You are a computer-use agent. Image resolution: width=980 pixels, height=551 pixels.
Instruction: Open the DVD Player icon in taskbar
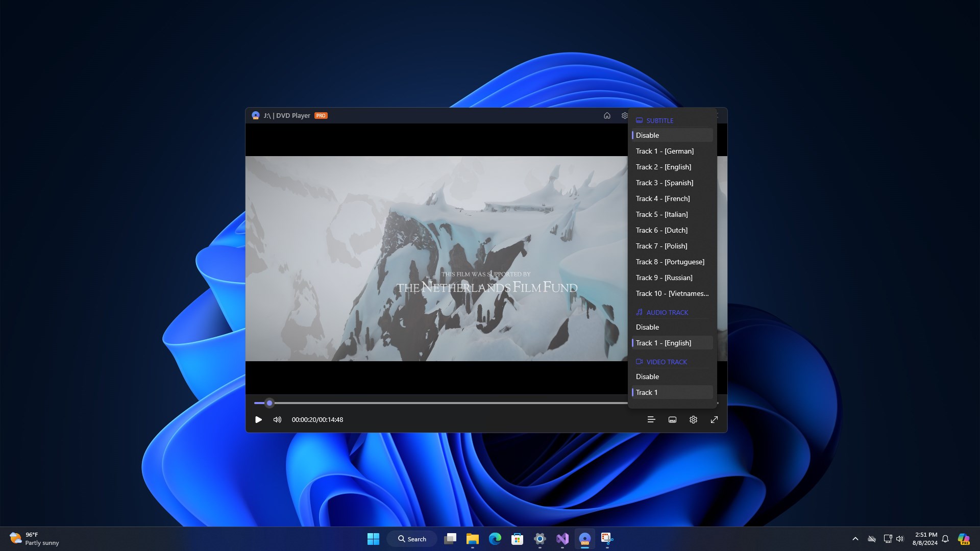click(x=584, y=538)
